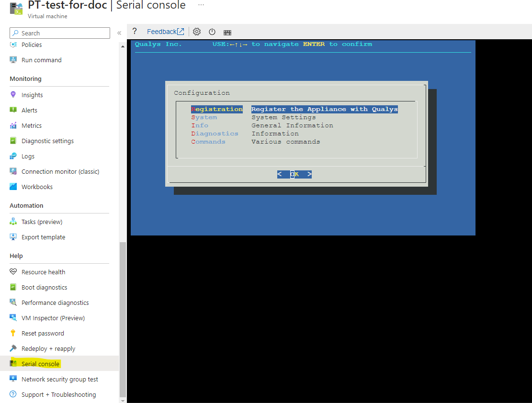This screenshot has width=532, height=403.
Task: Open Performance diagnostics
Action: pos(55,302)
